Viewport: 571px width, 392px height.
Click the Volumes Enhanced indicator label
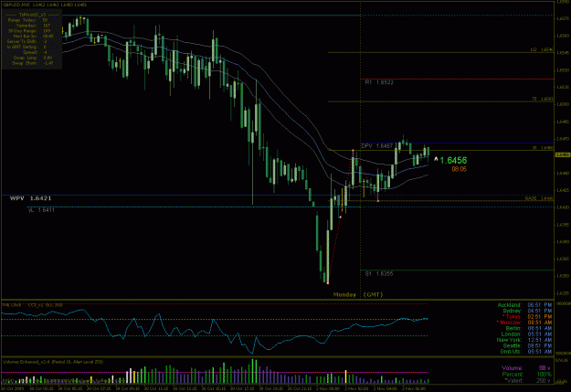click(53, 362)
